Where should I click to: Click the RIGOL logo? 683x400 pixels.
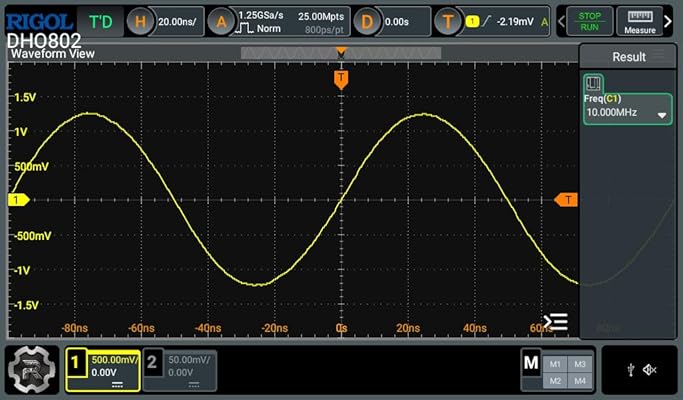(39, 21)
